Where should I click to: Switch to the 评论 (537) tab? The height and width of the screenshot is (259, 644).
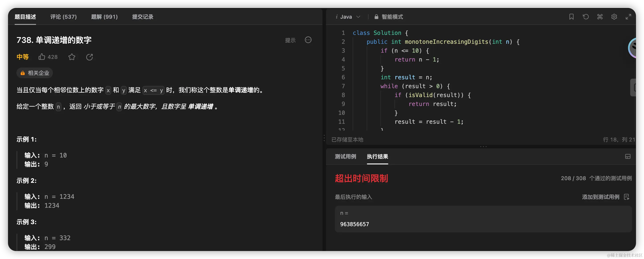pyautogui.click(x=64, y=17)
